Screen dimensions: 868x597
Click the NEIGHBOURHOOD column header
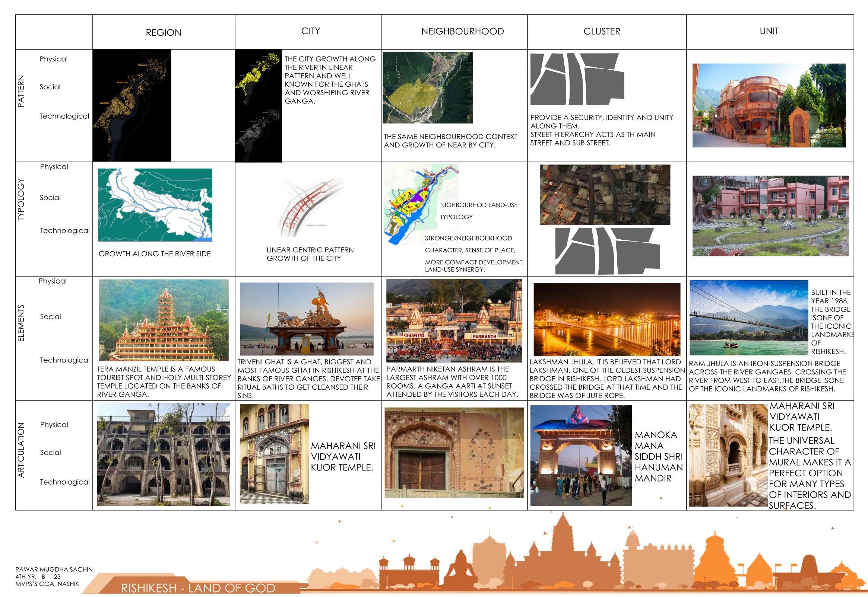[x=462, y=31]
